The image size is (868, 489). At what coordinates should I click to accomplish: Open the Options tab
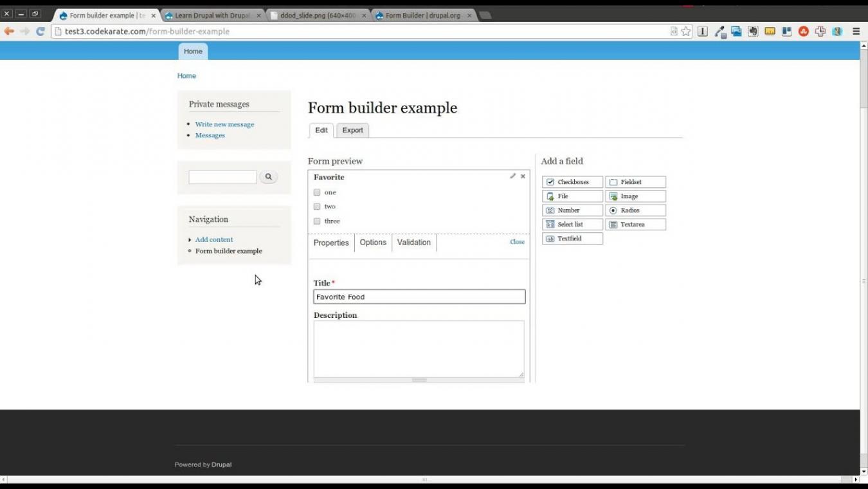click(373, 243)
